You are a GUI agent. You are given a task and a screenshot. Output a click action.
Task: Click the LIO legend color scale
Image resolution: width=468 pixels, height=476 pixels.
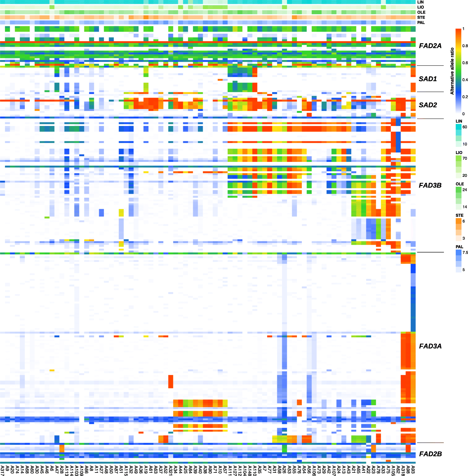[458, 167]
